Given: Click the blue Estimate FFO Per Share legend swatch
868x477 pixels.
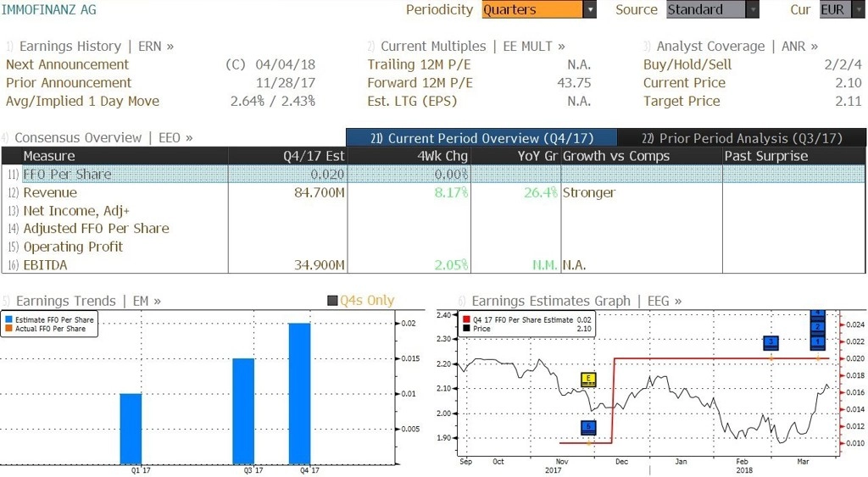Looking at the screenshot, I should [8, 320].
